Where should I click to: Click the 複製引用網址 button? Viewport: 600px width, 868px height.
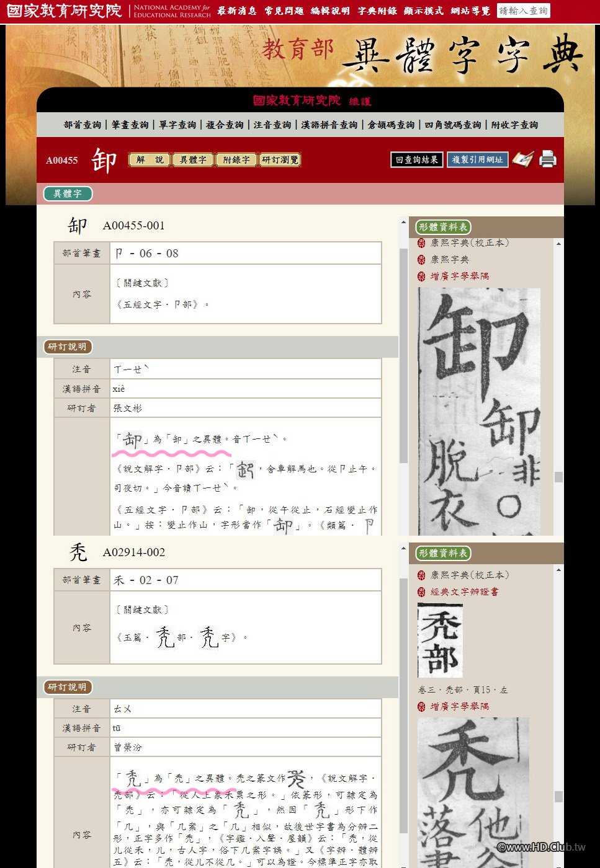pos(477,159)
